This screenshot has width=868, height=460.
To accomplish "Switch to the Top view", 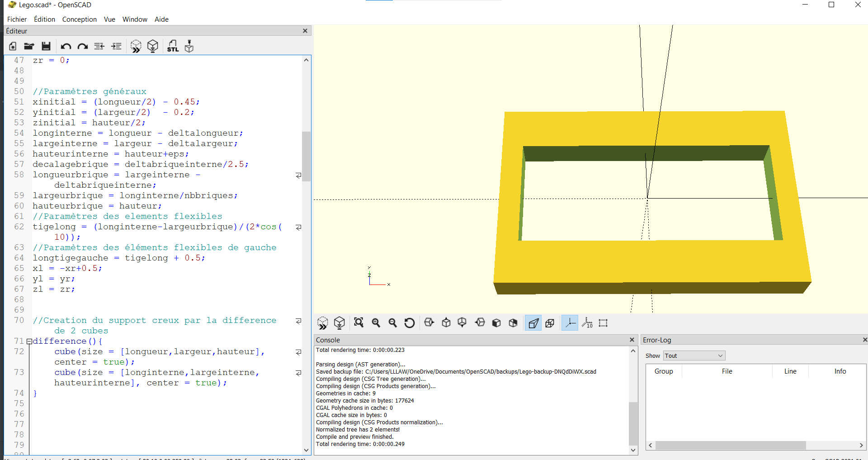I will [446, 323].
